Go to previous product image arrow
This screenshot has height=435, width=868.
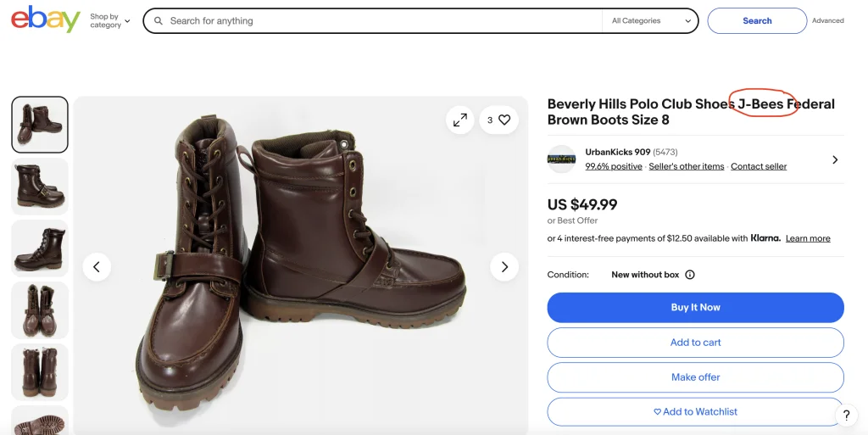(97, 267)
